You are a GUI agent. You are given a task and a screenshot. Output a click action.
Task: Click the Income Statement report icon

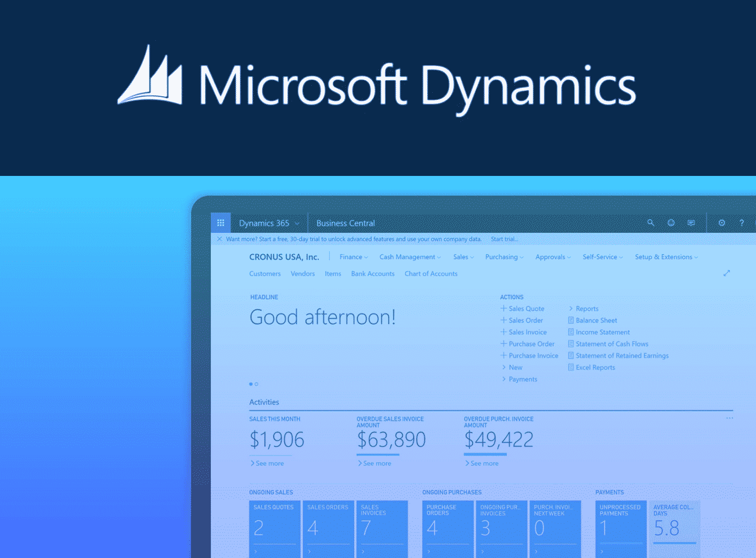[571, 332]
